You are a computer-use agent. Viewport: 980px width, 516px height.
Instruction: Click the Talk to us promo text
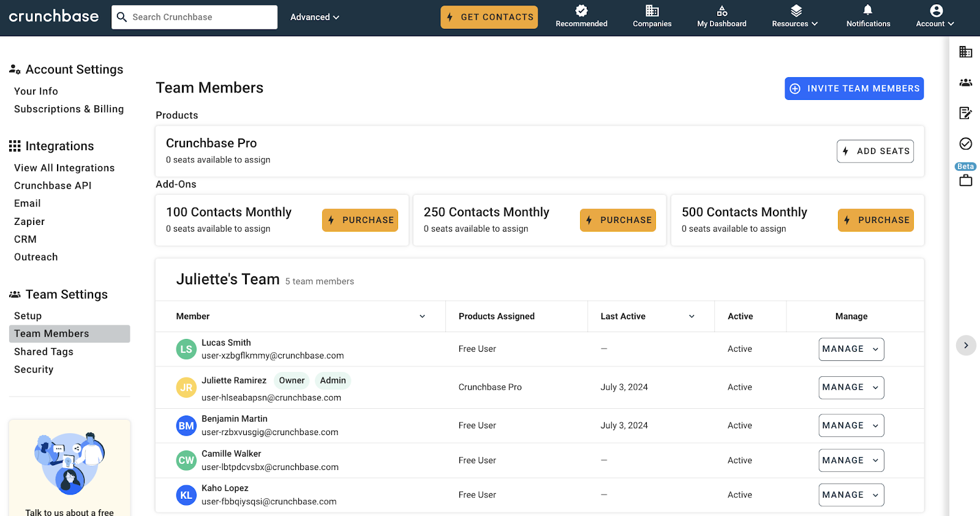(70, 512)
